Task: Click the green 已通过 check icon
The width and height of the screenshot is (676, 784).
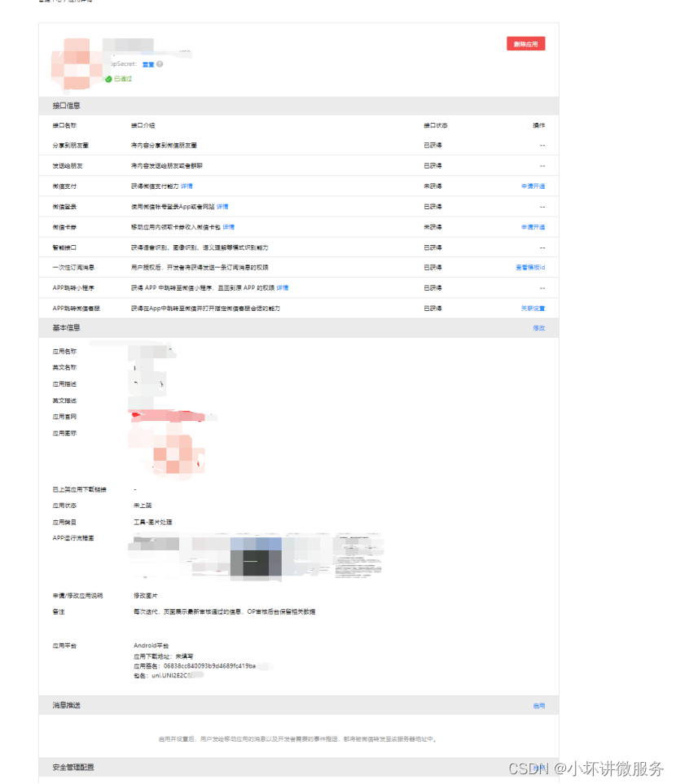Action: (x=108, y=79)
